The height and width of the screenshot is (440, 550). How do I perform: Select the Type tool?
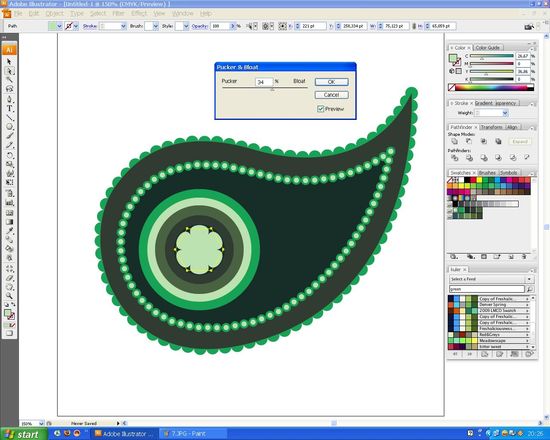(x=9, y=108)
